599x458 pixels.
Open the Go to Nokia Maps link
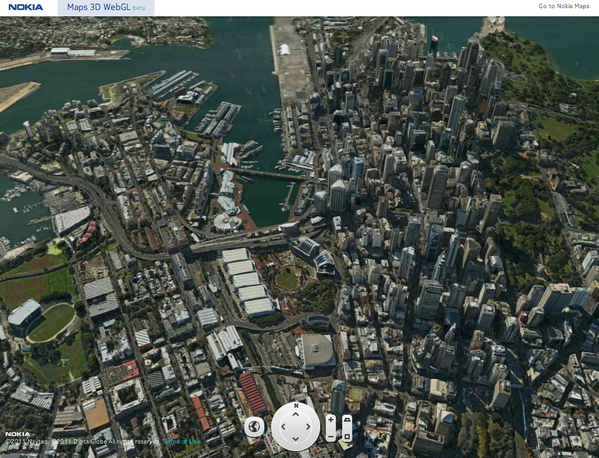click(564, 6)
